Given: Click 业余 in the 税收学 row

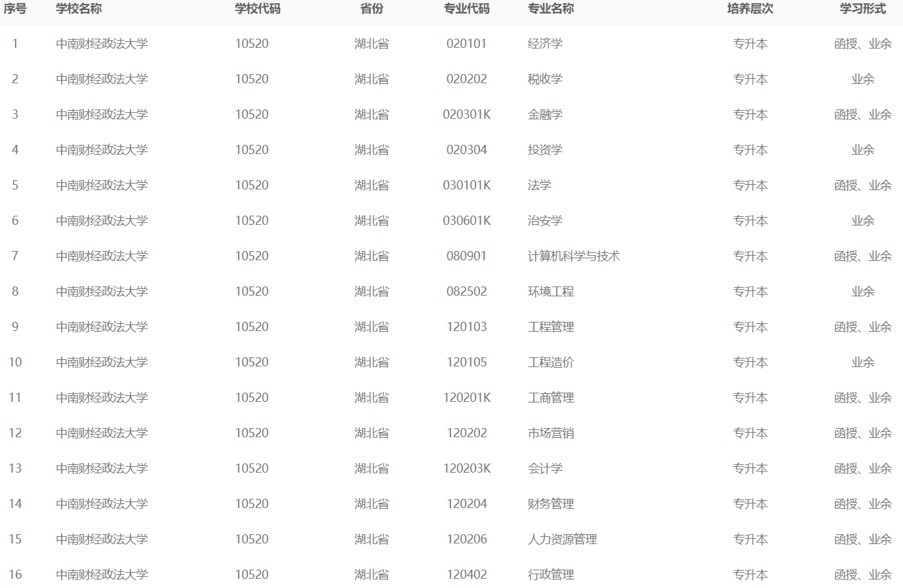Looking at the screenshot, I should pos(863,79).
